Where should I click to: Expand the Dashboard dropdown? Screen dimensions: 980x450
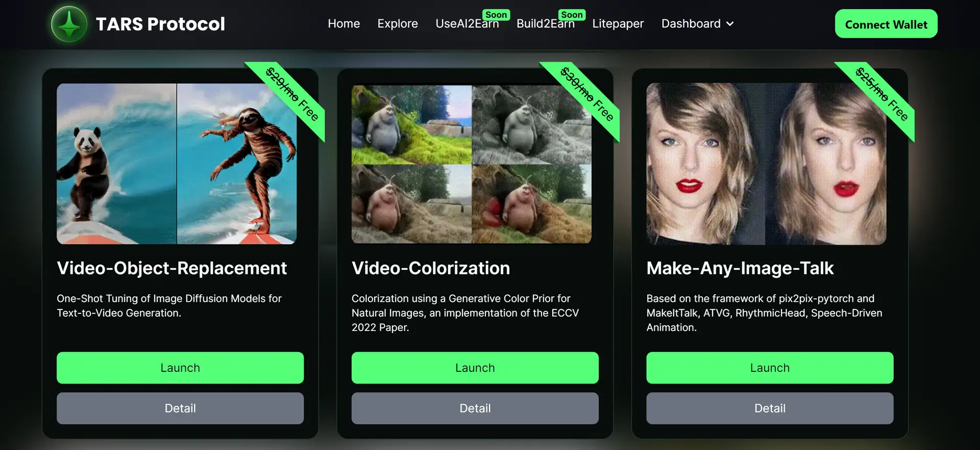pos(691,23)
